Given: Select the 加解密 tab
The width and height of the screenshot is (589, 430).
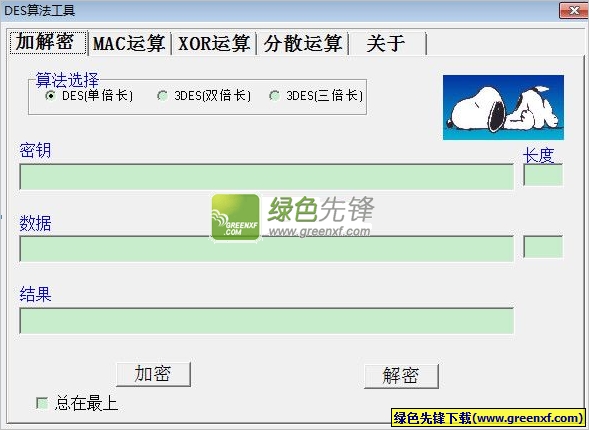Looking at the screenshot, I should point(48,42).
